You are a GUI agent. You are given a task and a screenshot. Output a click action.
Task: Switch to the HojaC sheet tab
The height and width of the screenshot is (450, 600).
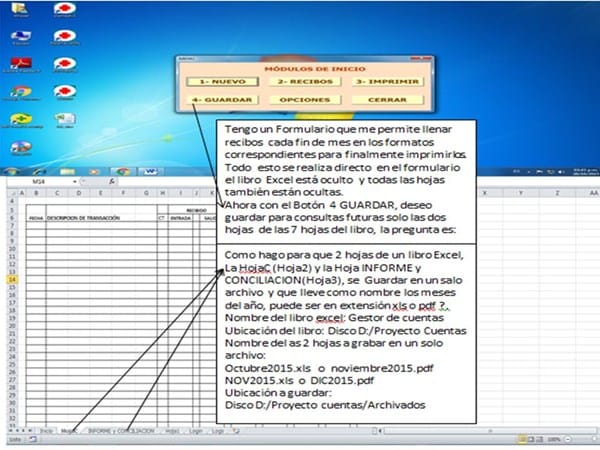click(x=69, y=431)
